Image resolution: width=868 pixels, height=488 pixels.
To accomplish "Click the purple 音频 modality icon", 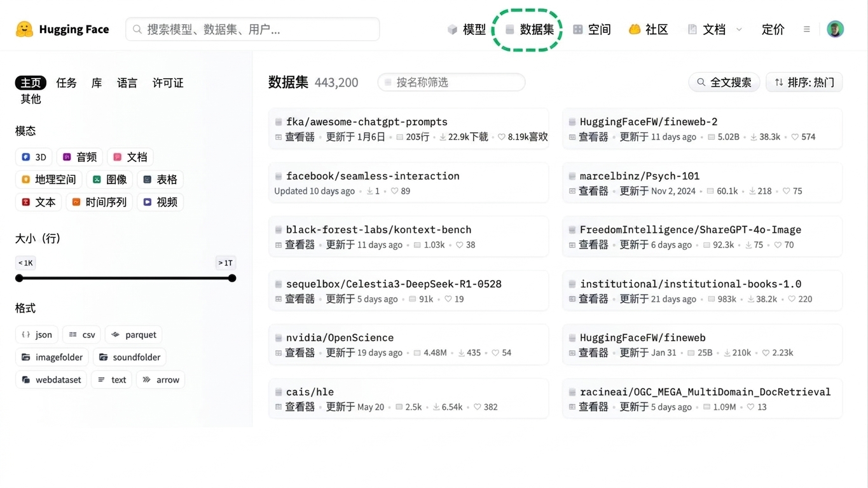I will tap(67, 157).
